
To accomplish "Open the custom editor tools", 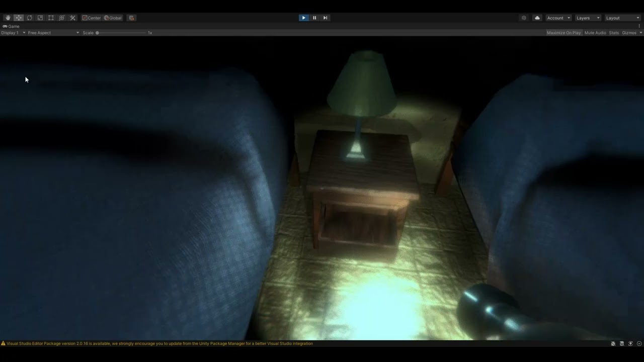I will [72, 18].
